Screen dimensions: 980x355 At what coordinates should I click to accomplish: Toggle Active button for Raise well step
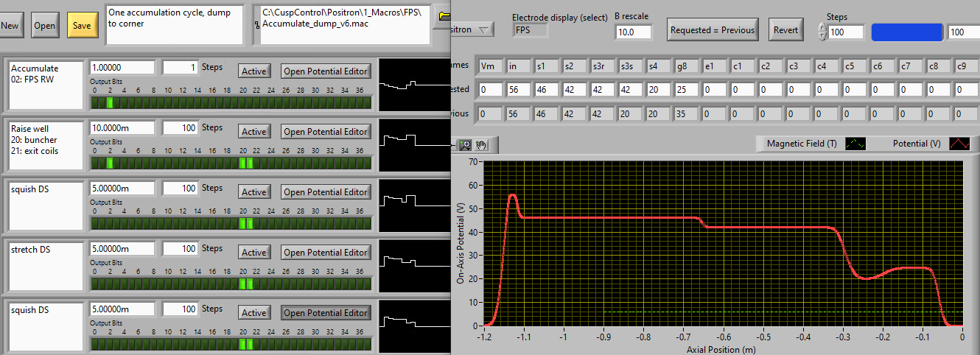coord(254,132)
